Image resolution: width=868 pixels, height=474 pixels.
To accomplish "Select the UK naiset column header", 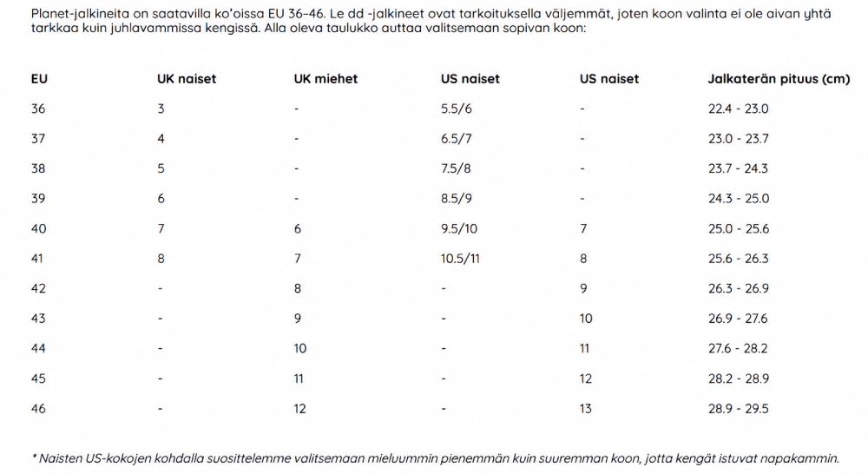I will tap(187, 79).
